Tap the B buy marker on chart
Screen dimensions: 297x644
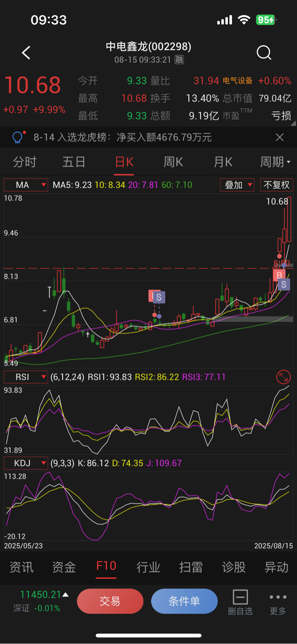(279, 275)
